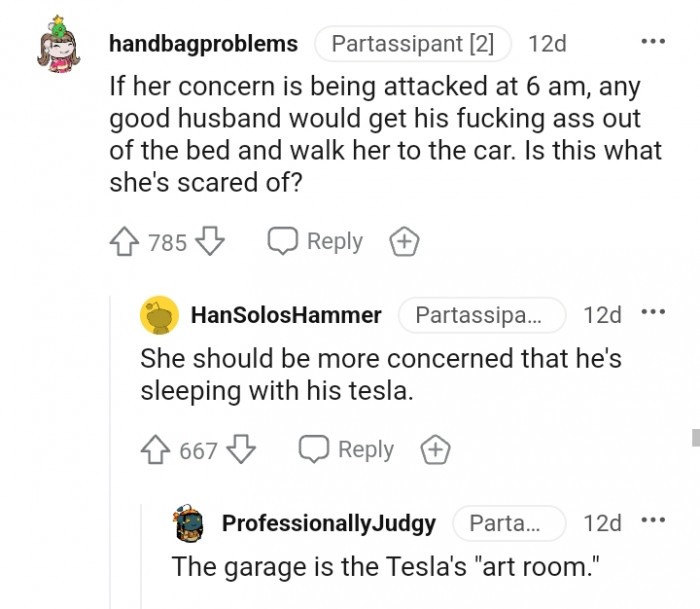This screenshot has height=609, width=700.
Task: Click the 12d timestamp on handbagproblems' comment
Action: pyautogui.click(x=547, y=44)
